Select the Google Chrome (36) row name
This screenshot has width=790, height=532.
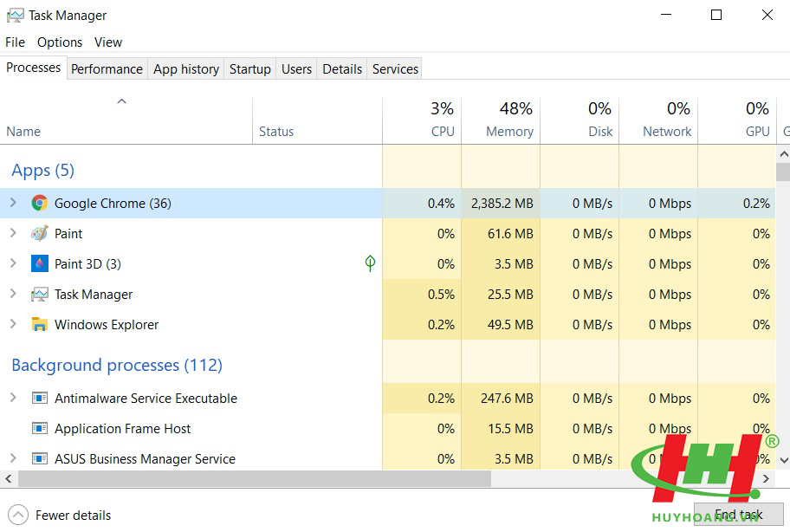[113, 203]
